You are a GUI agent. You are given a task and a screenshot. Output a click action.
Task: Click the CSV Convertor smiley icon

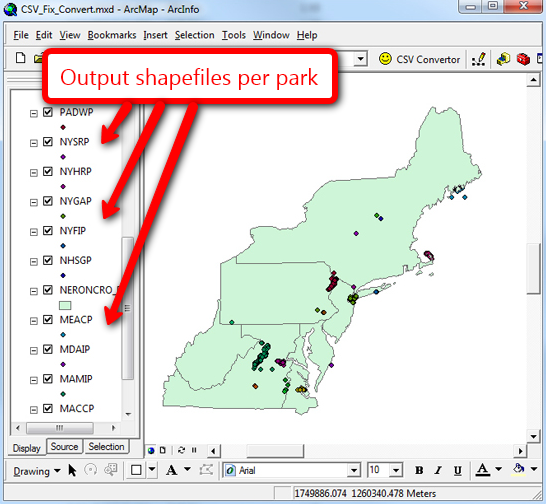tap(385, 59)
